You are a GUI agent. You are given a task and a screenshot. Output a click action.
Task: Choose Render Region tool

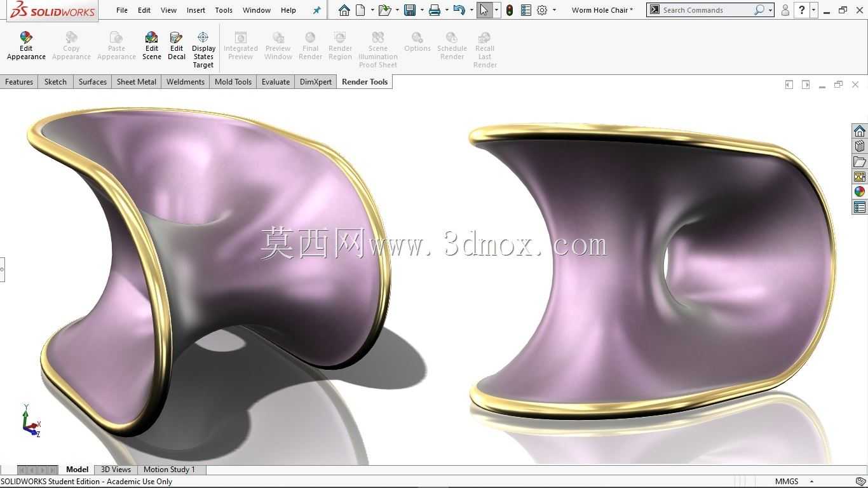pyautogui.click(x=340, y=46)
